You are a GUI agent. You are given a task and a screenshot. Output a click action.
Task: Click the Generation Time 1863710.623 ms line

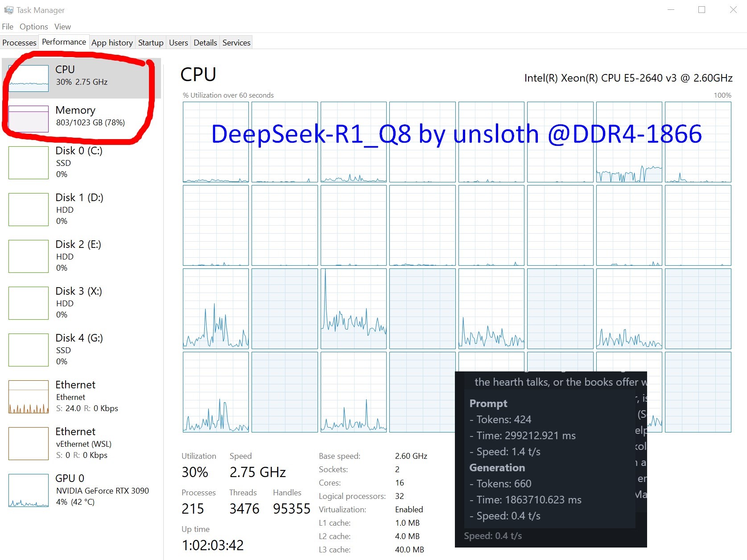[x=525, y=500]
